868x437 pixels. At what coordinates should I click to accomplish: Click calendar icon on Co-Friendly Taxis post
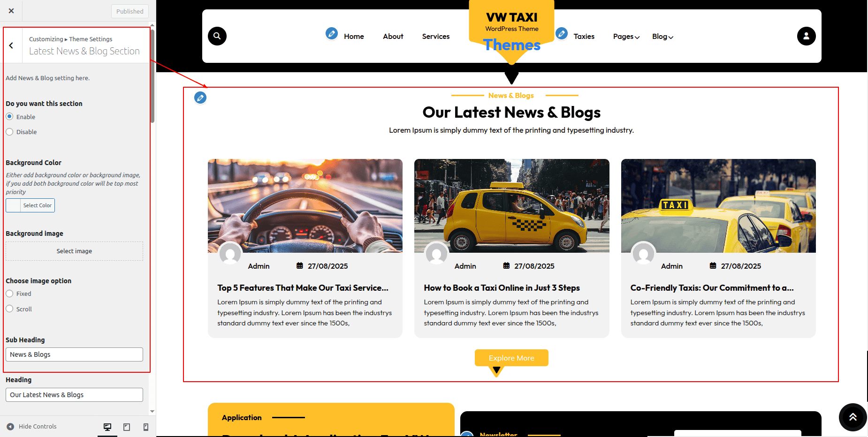click(x=713, y=266)
